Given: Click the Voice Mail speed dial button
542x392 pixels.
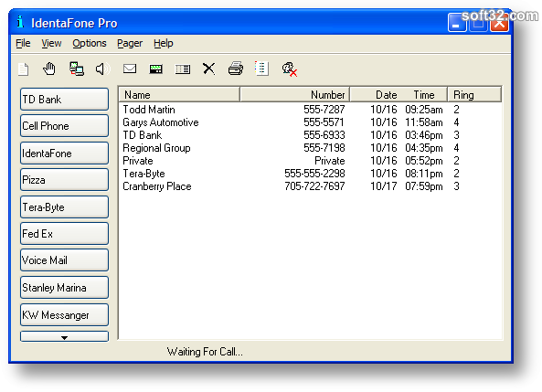Looking at the screenshot, I should 64,260.
